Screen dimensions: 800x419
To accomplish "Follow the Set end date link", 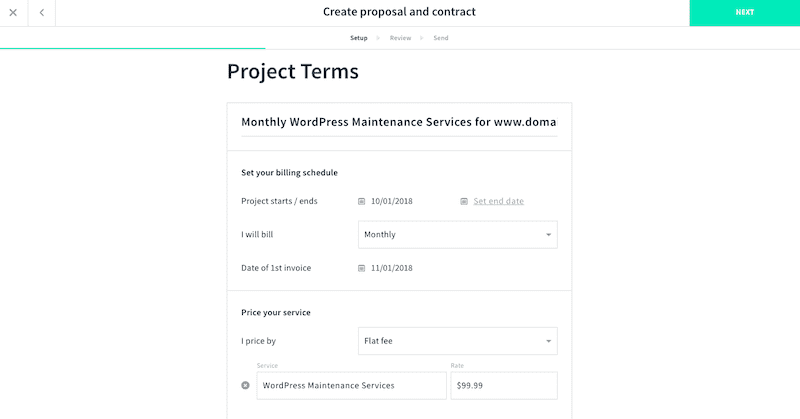I will coord(498,201).
